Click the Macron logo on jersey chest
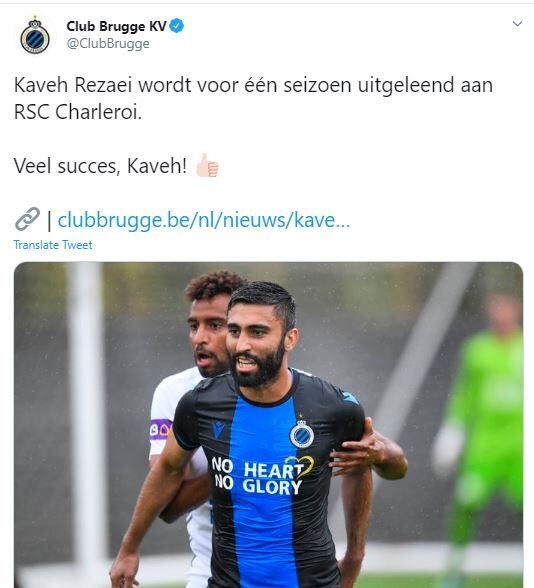Viewport: 534px width, 588px height. click(219, 429)
